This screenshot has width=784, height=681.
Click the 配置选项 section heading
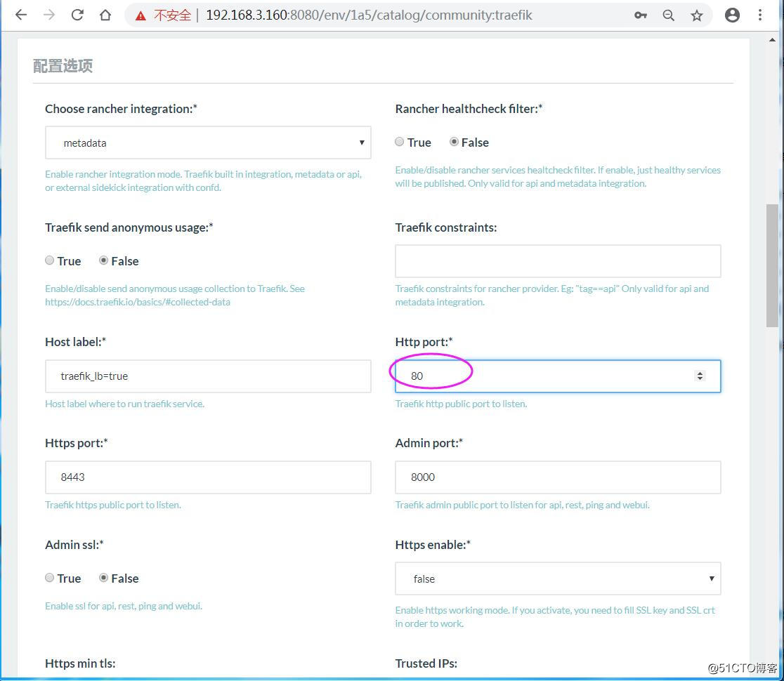click(63, 66)
